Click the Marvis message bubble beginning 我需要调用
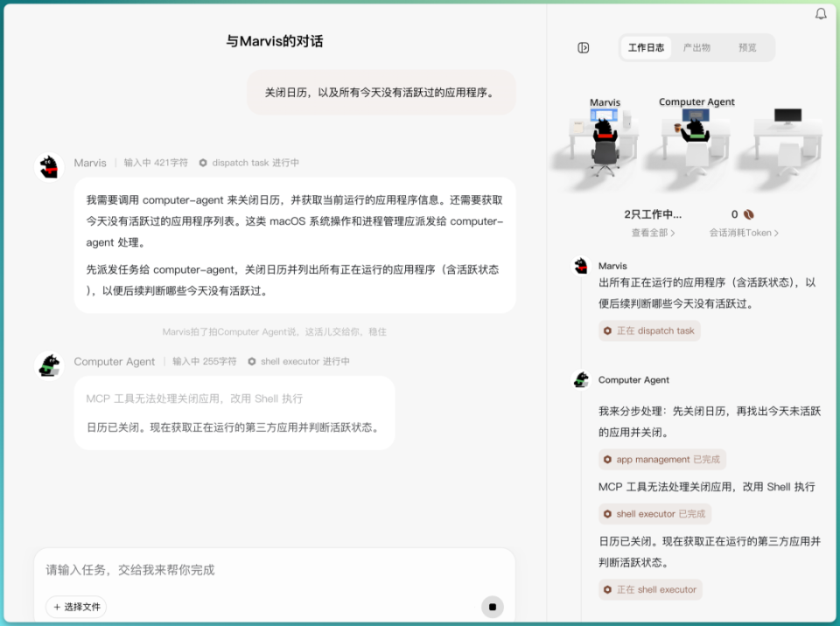840x626 pixels. (x=295, y=246)
